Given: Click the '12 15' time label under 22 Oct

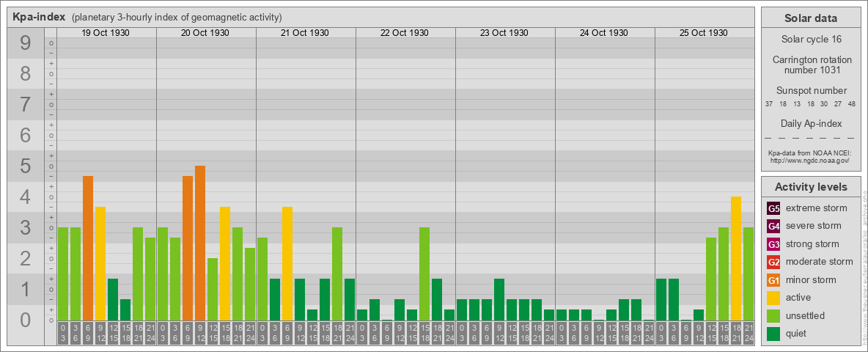Looking at the screenshot, I should click(x=412, y=334).
